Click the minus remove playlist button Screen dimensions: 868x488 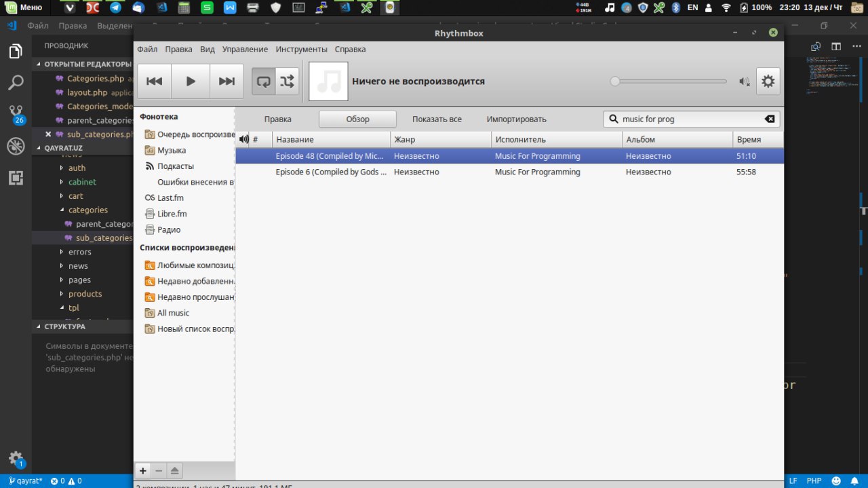pyautogui.click(x=159, y=470)
